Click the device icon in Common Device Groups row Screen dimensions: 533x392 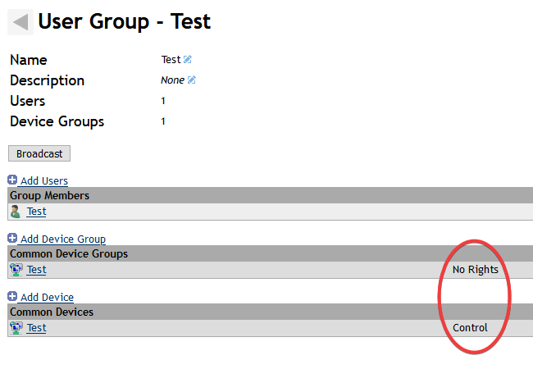pos(16,270)
